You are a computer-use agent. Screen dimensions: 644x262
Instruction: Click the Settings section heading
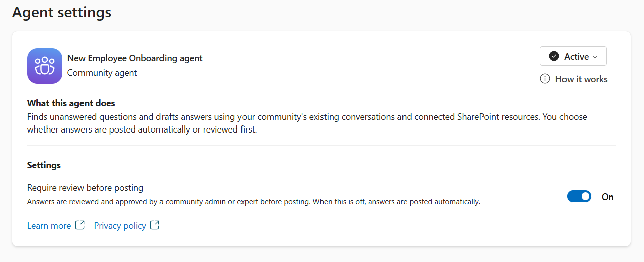[x=44, y=165]
